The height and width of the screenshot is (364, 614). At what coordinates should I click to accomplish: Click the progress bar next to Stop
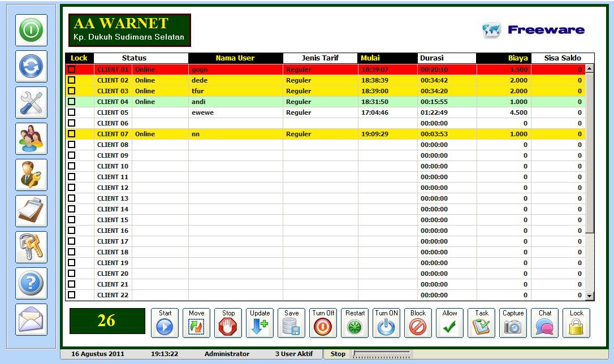point(380,354)
